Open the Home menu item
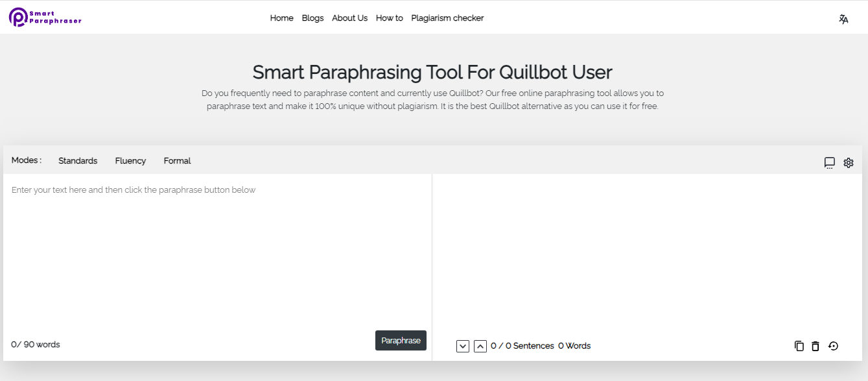The image size is (868, 381). point(281,18)
